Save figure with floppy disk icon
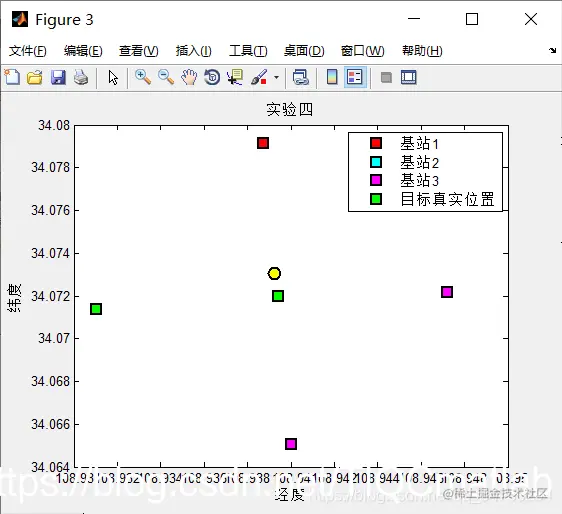The image size is (562, 514). tap(58, 77)
